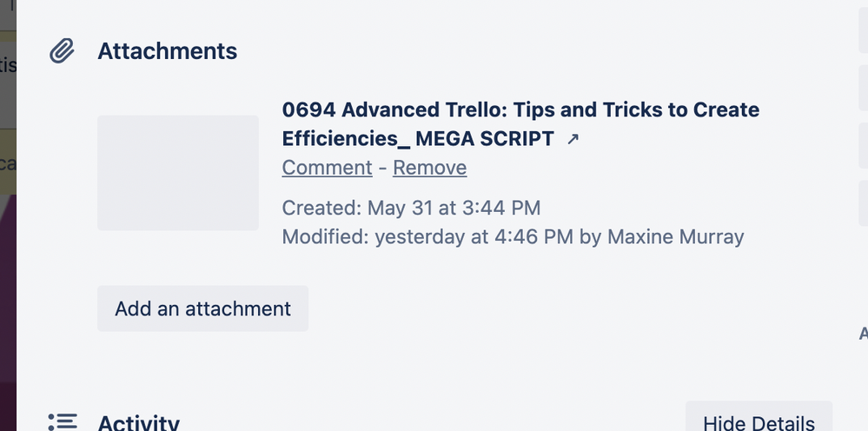The height and width of the screenshot is (431, 868).
Task: Click the Modified by Maxine Murray line
Action: (513, 237)
